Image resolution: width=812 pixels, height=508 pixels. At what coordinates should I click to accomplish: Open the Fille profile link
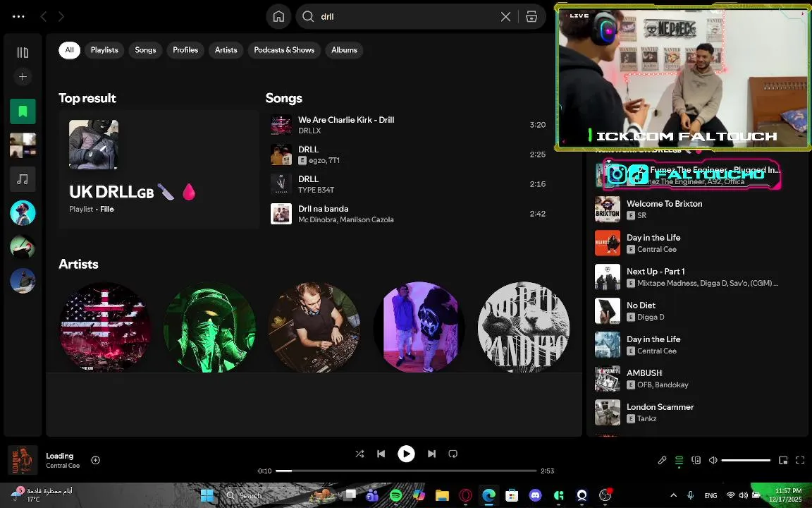coord(106,210)
